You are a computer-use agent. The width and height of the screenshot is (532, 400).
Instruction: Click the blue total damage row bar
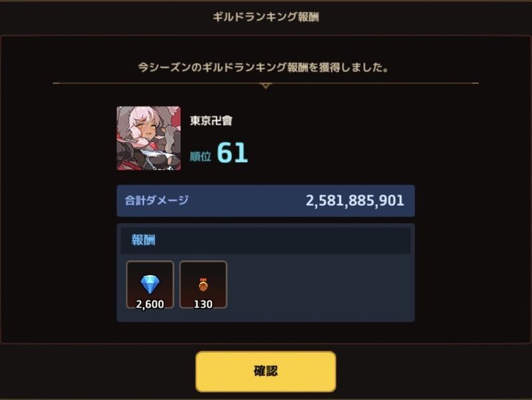pyautogui.click(x=265, y=201)
